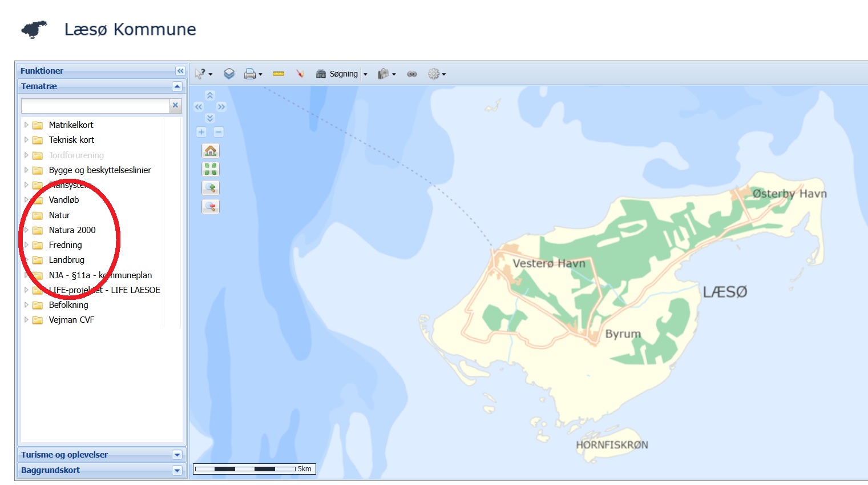Clear the theme search field with the X

(x=175, y=106)
